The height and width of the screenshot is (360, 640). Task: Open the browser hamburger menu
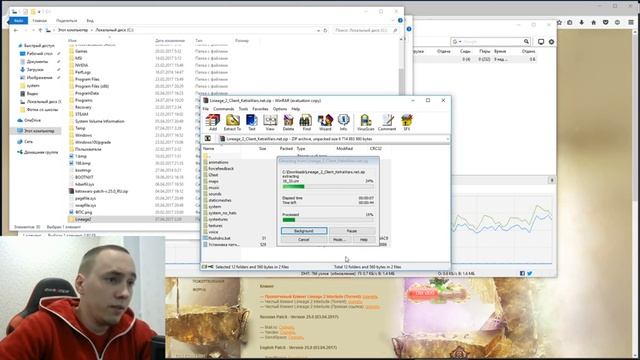click(x=631, y=22)
